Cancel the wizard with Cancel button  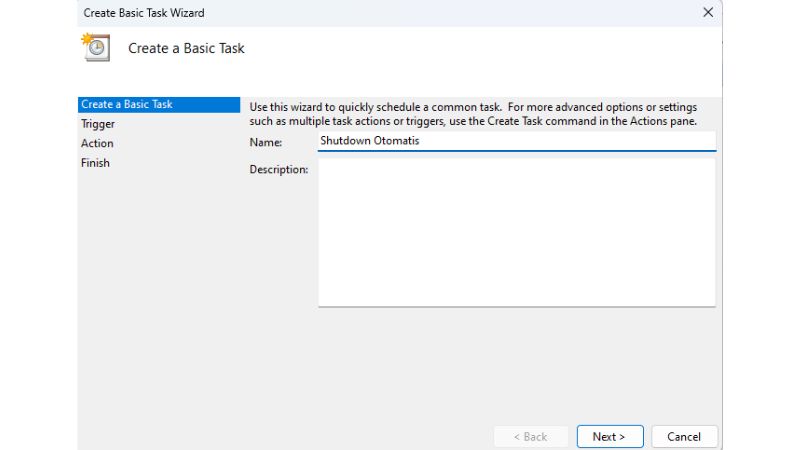tap(684, 436)
